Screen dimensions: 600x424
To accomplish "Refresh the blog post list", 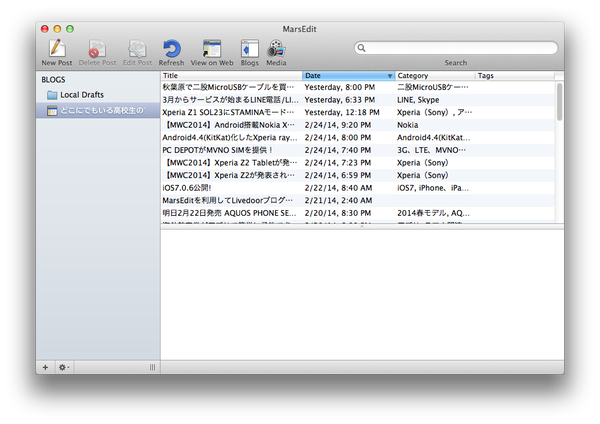I will click(x=171, y=49).
